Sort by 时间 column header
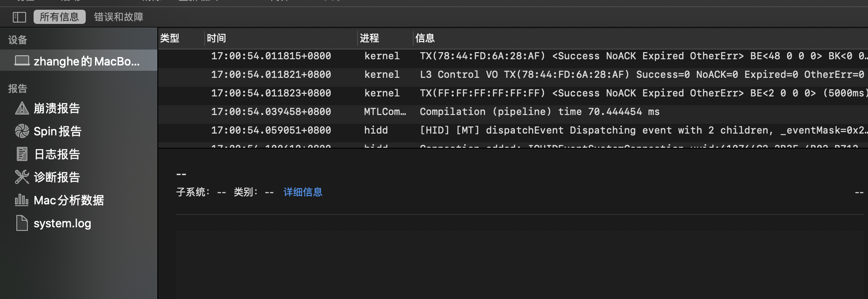The width and height of the screenshot is (868, 299). pos(217,38)
